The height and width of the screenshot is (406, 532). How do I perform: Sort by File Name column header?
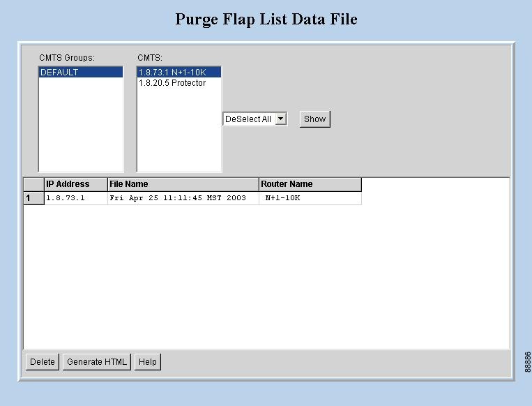183,184
